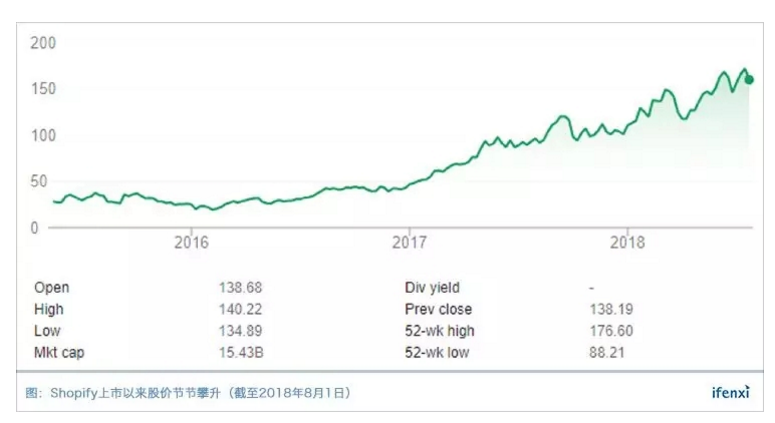Image resolution: width=775 pixels, height=423 pixels.
Task: Click the Div yield label
Action: pos(432,288)
